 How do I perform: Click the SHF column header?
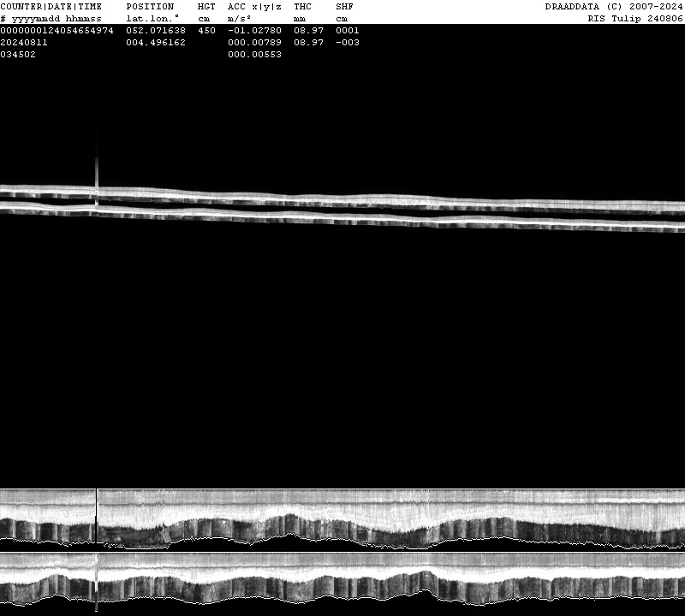pos(344,6)
